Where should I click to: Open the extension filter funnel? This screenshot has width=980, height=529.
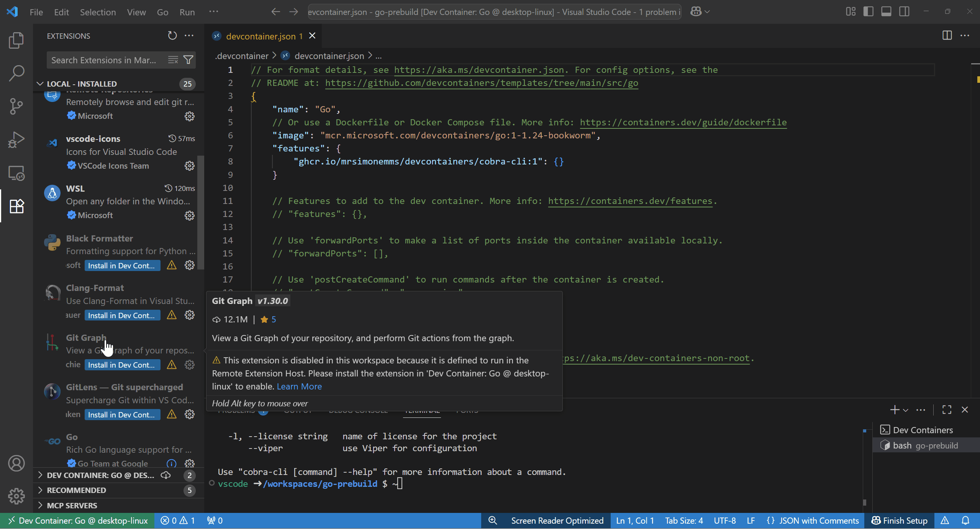point(188,60)
